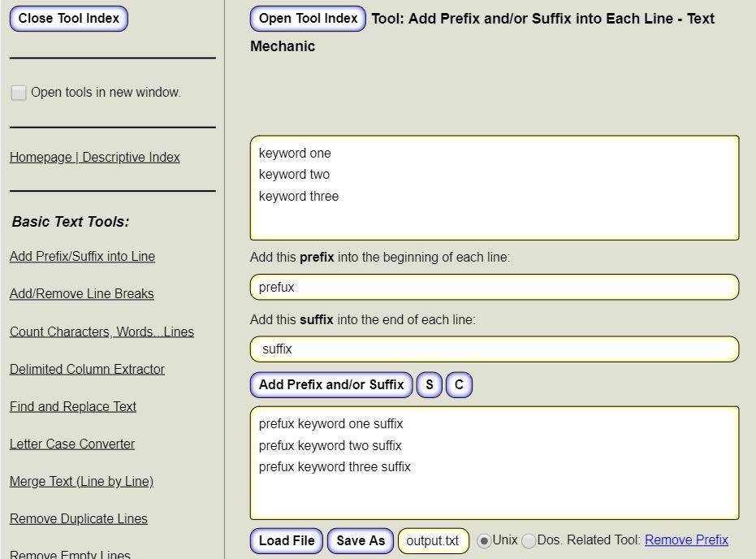Open Find and Replace Text tool

point(73,406)
